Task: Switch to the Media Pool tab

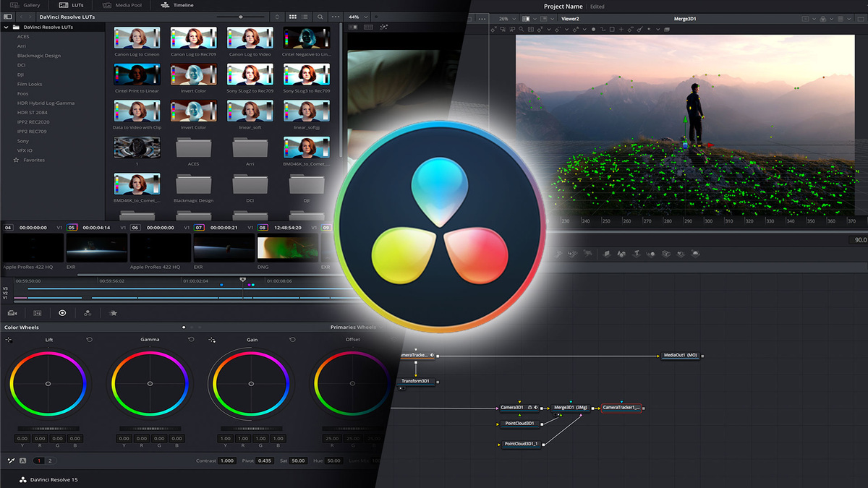Action: [x=122, y=5]
